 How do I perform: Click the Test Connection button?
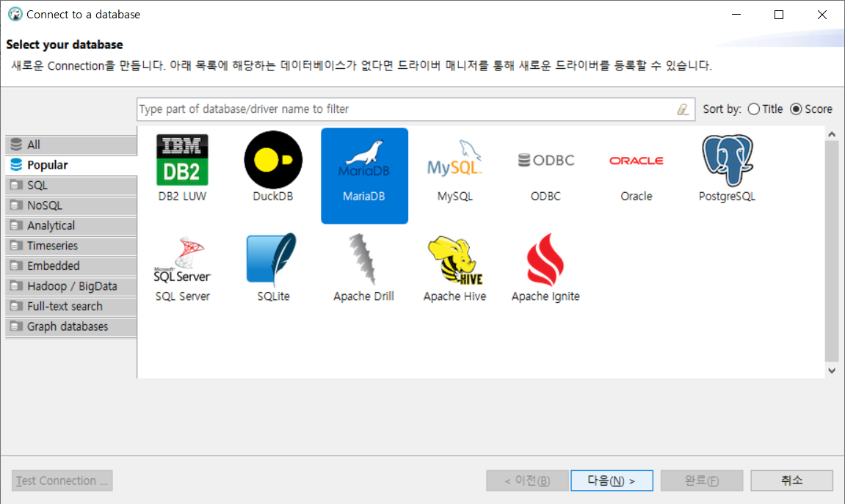(x=62, y=481)
